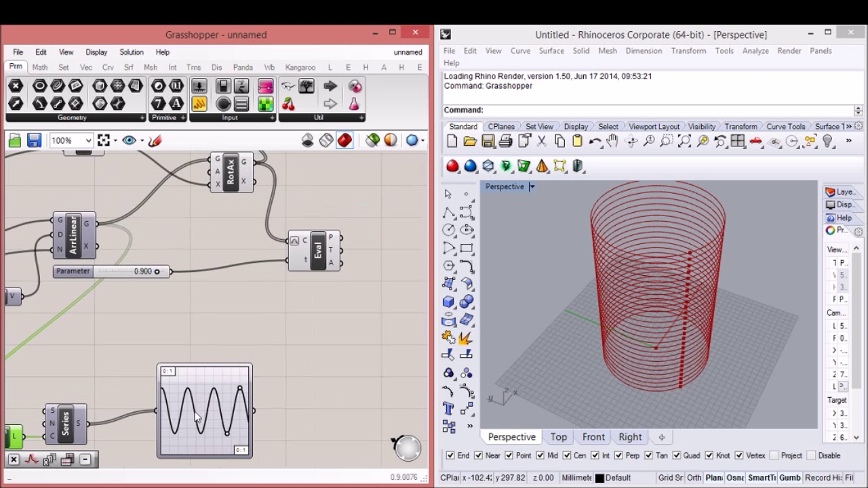This screenshot has height=488, width=868.
Task: Click Rhino Cut scissors icon
Action: [x=541, y=141]
